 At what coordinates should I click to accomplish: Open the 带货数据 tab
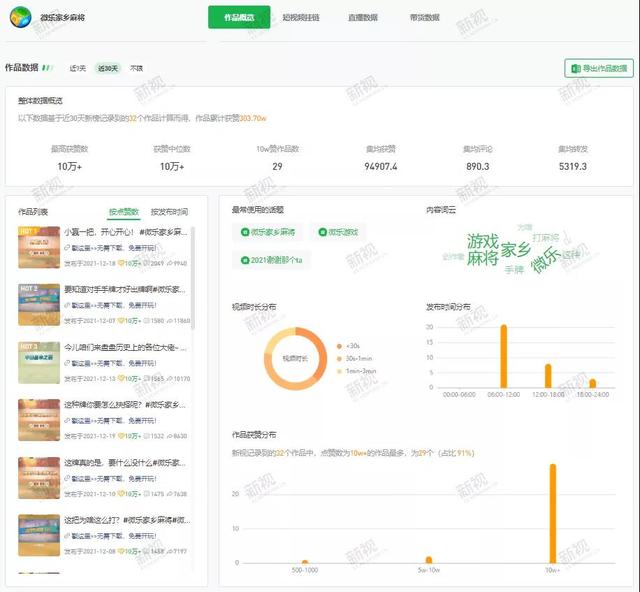pyautogui.click(x=424, y=17)
